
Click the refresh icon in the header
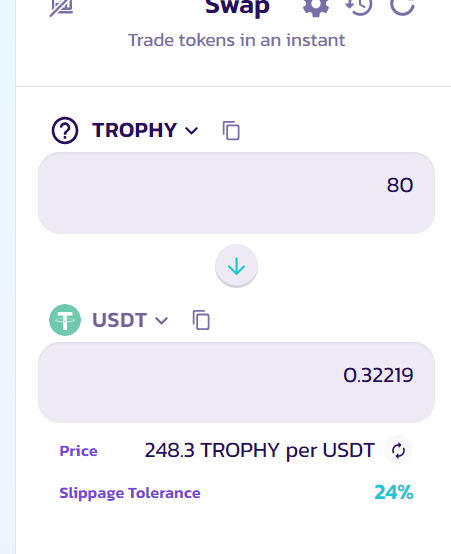click(x=402, y=6)
